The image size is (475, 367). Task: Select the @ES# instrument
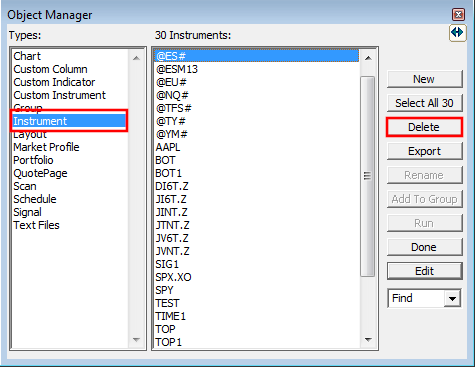(256, 56)
